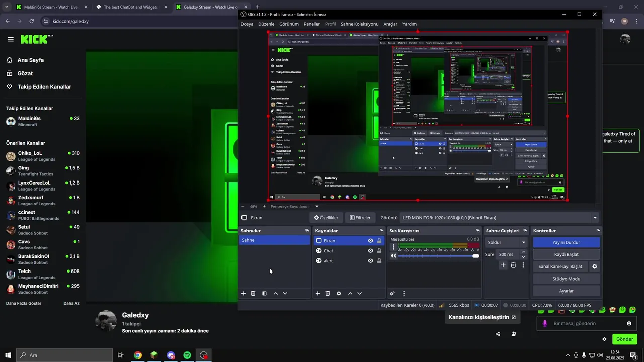This screenshot has height=362, width=644.
Task: Click Yayını Durdur button
Action: point(566,242)
